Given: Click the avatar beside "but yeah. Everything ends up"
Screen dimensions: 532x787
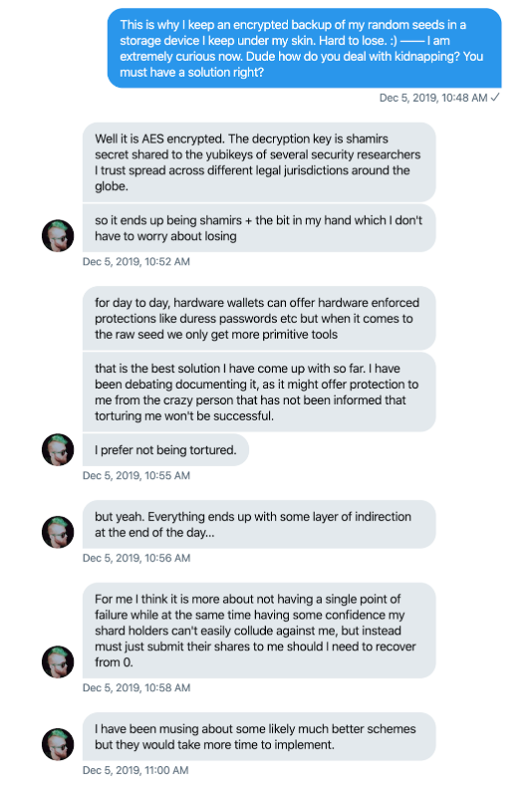Looking at the screenshot, I should point(58,532).
